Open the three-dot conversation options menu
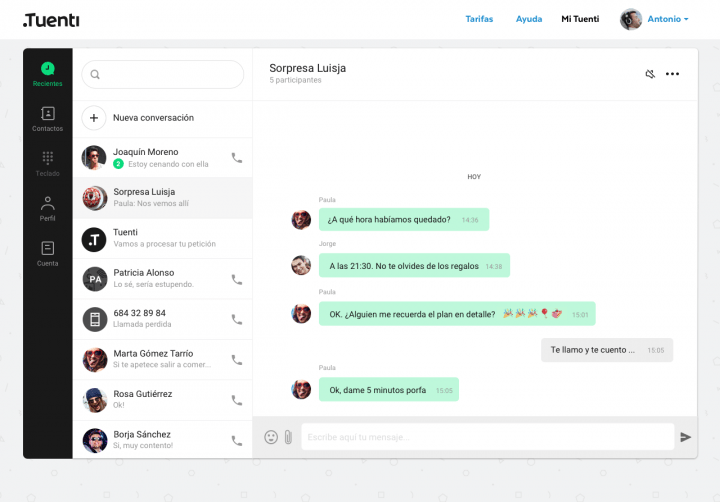Screen dimensions: 720x502 coord(673,74)
